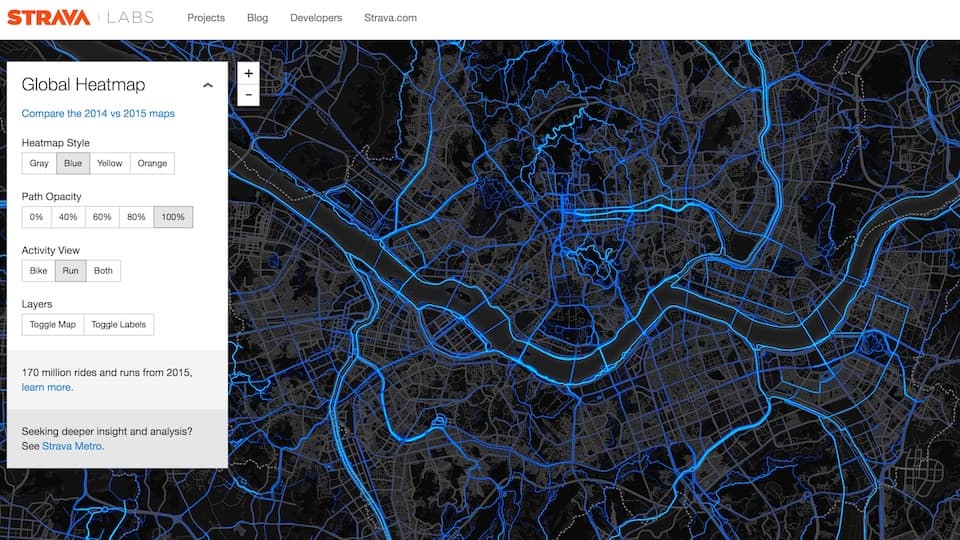Show Both bike and run activities
Image resolution: width=960 pixels, height=540 pixels.
point(103,271)
